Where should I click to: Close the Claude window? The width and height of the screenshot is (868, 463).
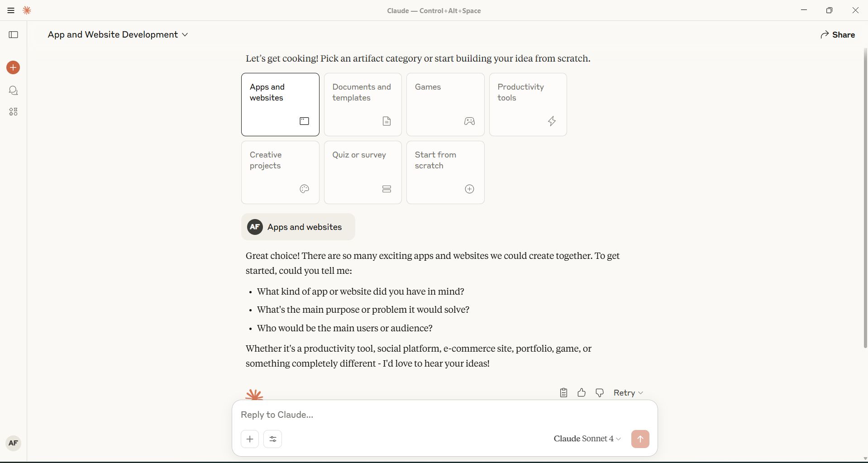point(855,10)
